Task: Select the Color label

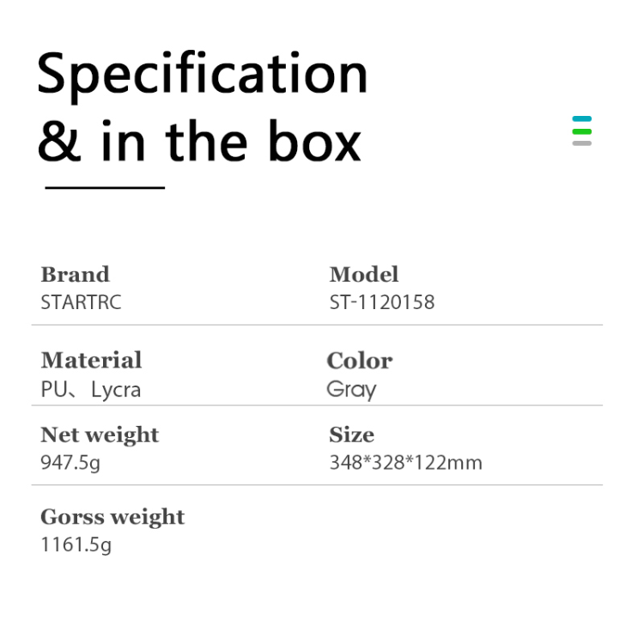Action: (360, 361)
